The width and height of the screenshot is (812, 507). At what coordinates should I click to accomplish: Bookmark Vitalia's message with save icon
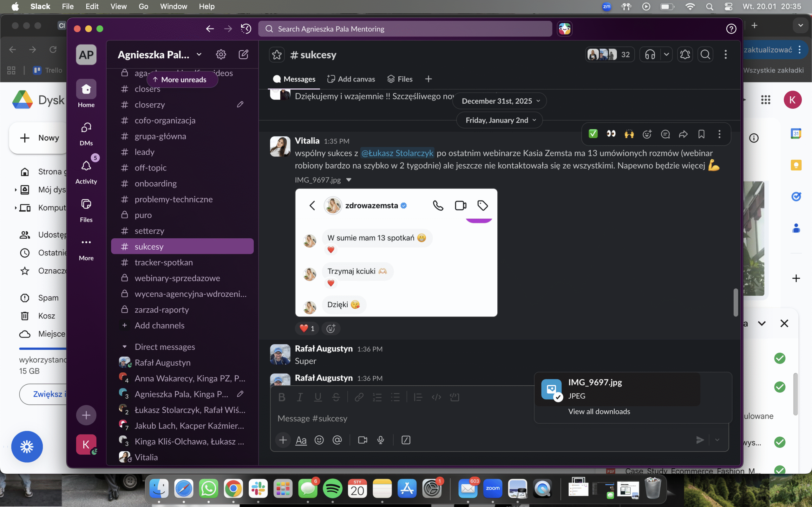(x=701, y=134)
